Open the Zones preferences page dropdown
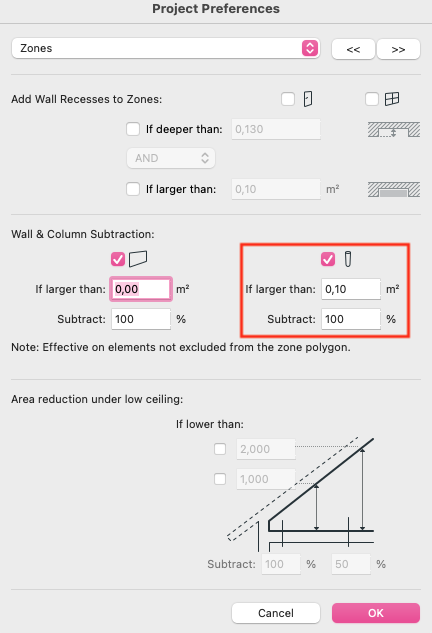This screenshot has height=633, width=432. click(166, 48)
